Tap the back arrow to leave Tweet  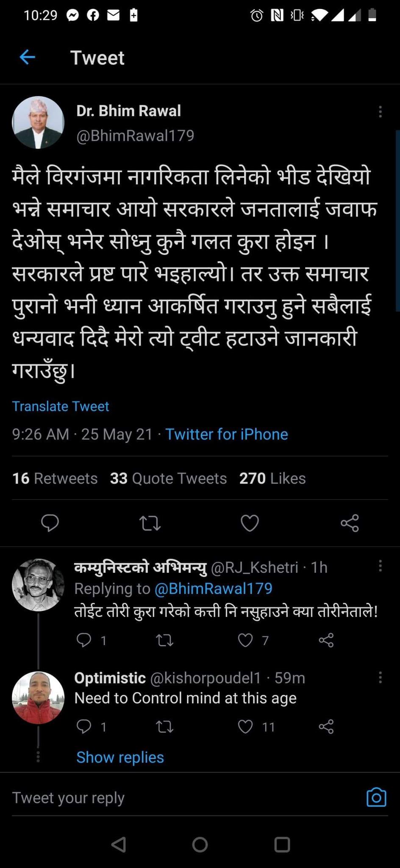(28, 57)
